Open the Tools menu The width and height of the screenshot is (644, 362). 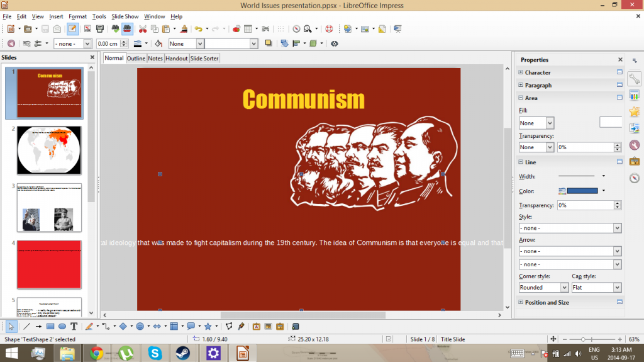coord(99,16)
